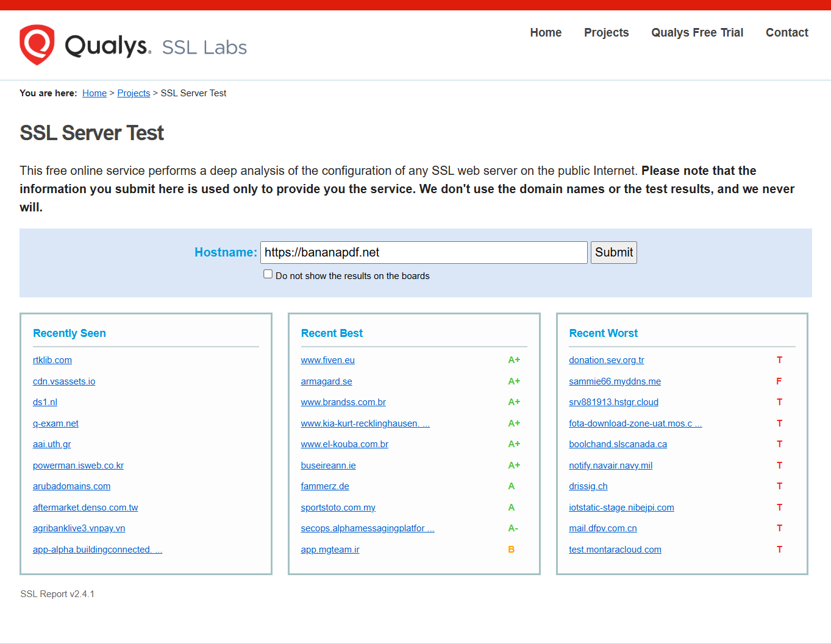The height and width of the screenshot is (644, 831).
Task: View armagard.se report in Recent Best
Action: [x=326, y=381]
